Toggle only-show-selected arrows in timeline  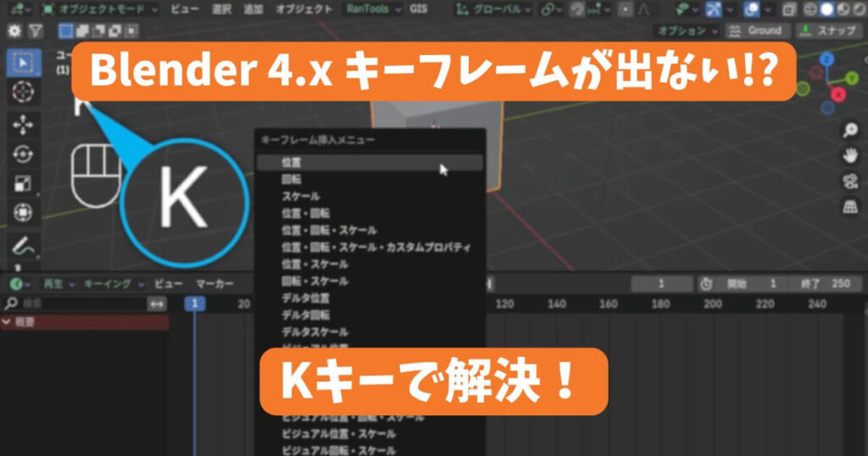[x=157, y=303]
